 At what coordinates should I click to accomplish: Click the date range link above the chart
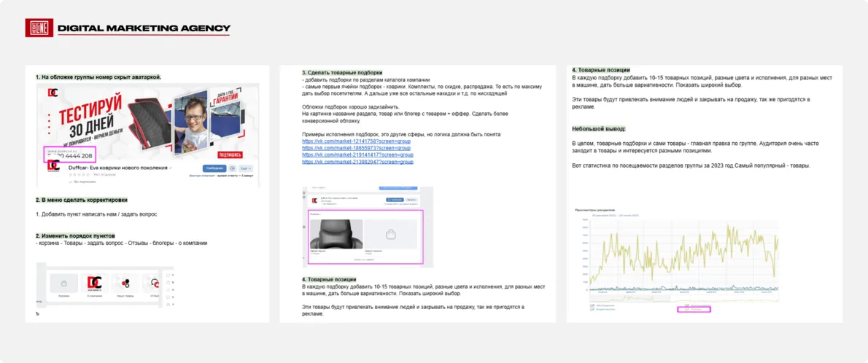[x=616, y=215]
